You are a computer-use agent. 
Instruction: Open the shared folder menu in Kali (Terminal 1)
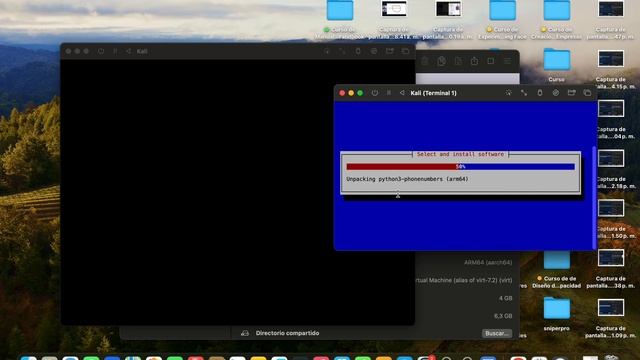tap(571, 93)
